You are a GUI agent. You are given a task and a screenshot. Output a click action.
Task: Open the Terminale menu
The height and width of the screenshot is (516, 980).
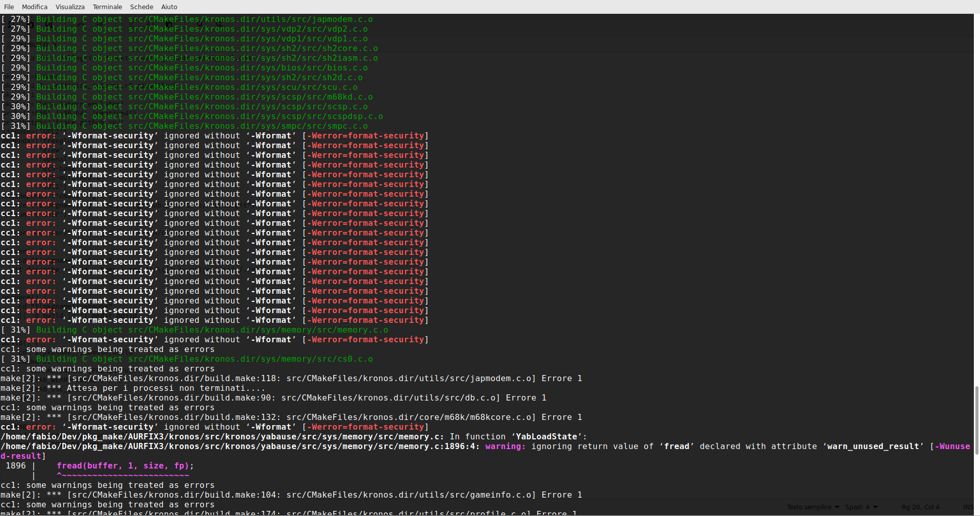[107, 7]
